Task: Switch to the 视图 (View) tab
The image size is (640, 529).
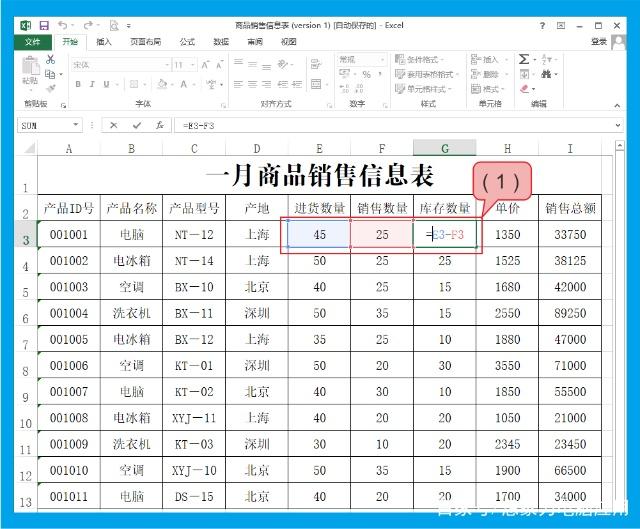Action: click(289, 42)
